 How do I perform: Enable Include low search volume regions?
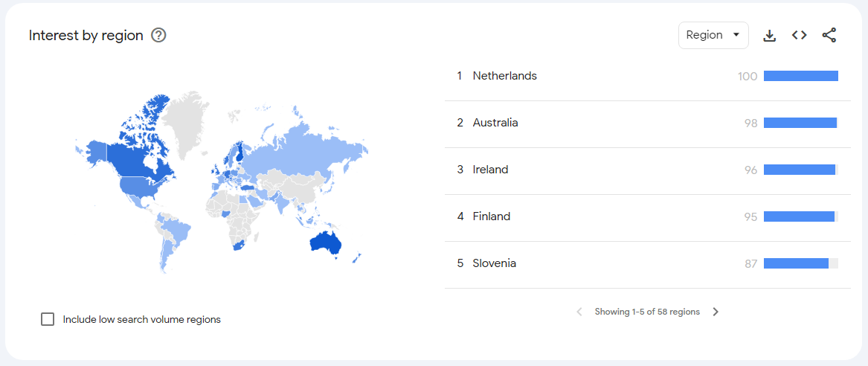coord(48,319)
